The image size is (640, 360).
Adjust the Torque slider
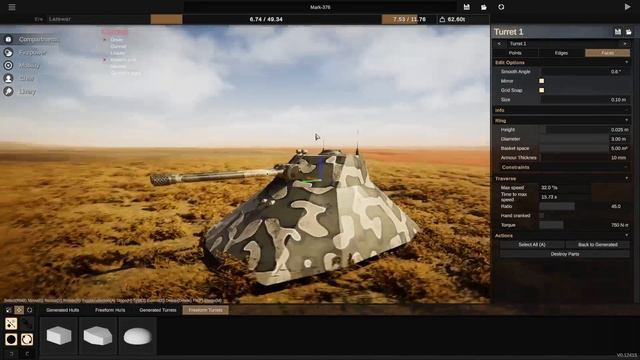(x=585, y=225)
